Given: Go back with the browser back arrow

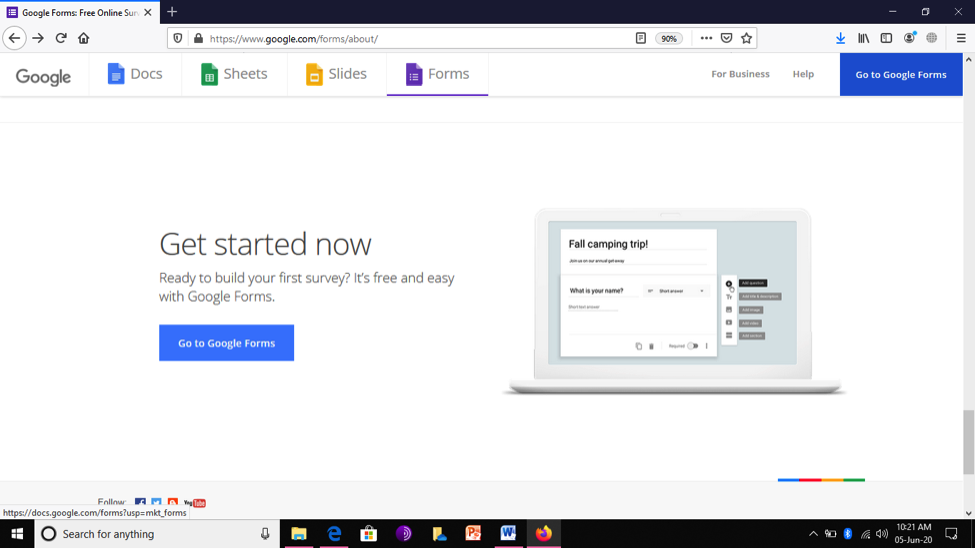Looking at the screenshot, I should click(x=14, y=38).
